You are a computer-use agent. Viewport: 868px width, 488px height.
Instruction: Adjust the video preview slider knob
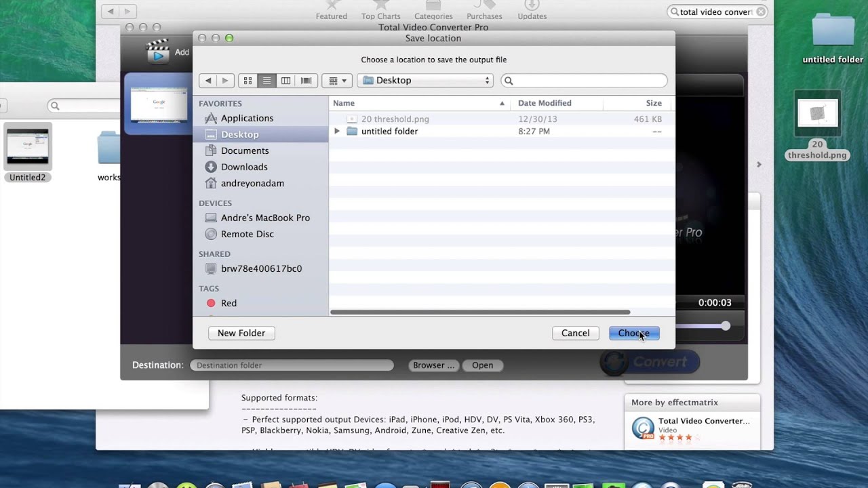pyautogui.click(x=726, y=326)
